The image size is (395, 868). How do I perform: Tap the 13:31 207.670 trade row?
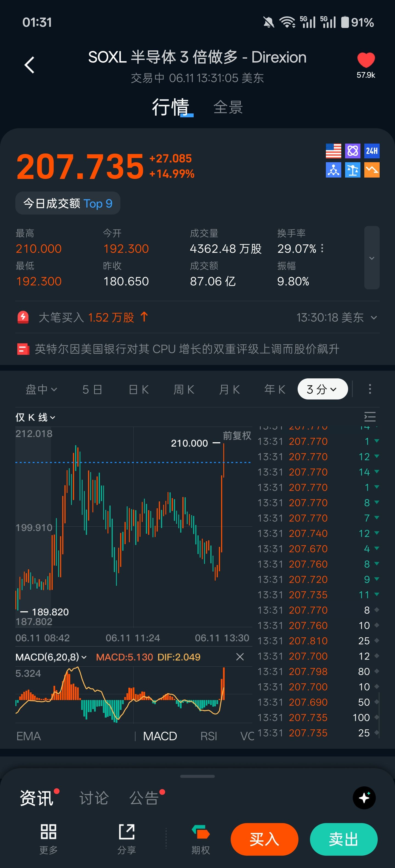(x=318, y=549)
